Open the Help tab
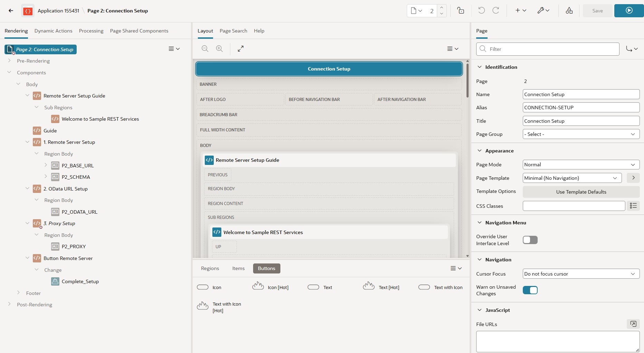Viewport: 644px width, 353px height. click(x=259, y=31)
